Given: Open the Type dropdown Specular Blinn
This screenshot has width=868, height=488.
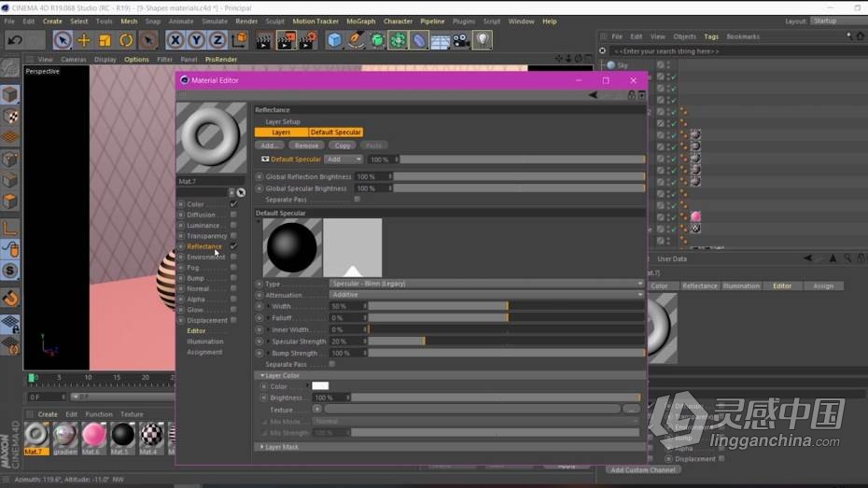Looking at the screenshot, I should [486, 284].
